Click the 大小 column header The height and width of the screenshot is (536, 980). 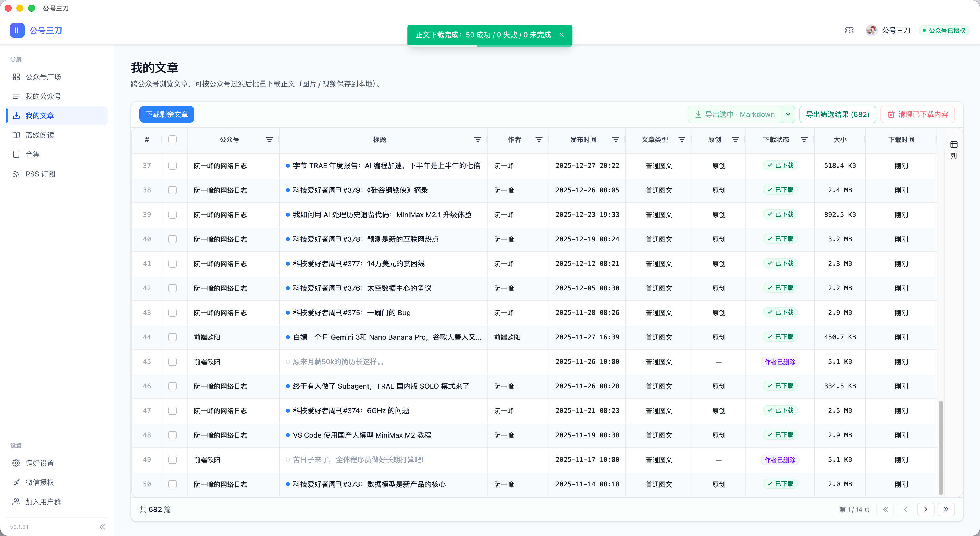tap(840, 140)
